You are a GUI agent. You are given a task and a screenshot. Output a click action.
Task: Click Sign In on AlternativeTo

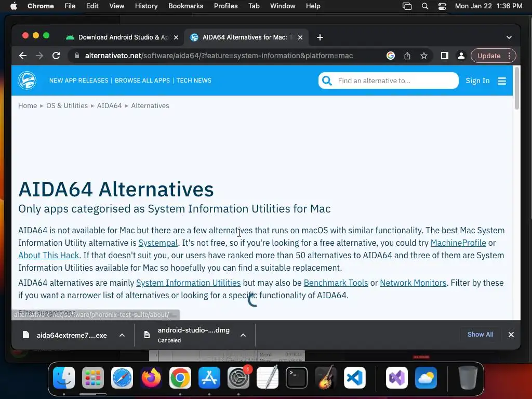pyautogui.click(x=477, y=81)
